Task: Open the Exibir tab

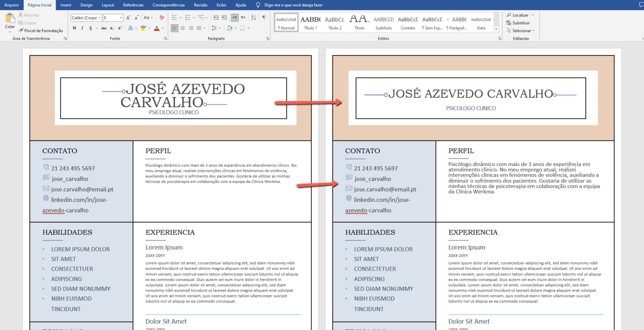Action: tap(221, 5)
